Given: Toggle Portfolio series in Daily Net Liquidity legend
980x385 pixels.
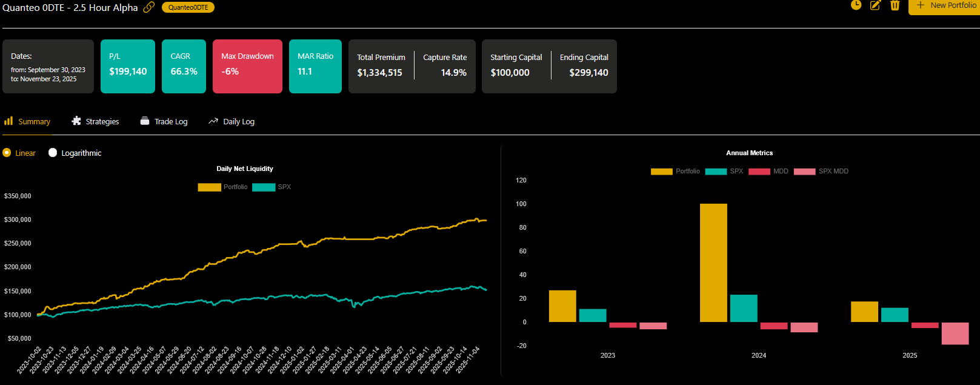Looking at the screenshot, I should (209, 187).
